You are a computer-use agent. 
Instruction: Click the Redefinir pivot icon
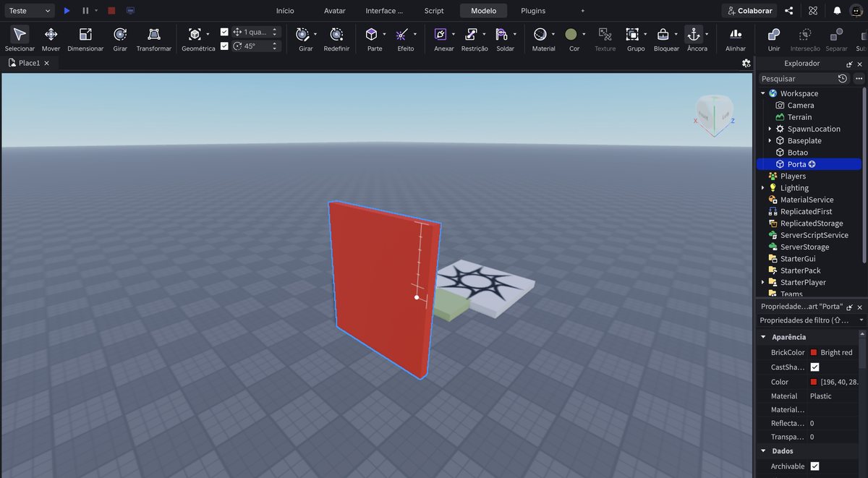pyautogui.click(x=336, y=34)
